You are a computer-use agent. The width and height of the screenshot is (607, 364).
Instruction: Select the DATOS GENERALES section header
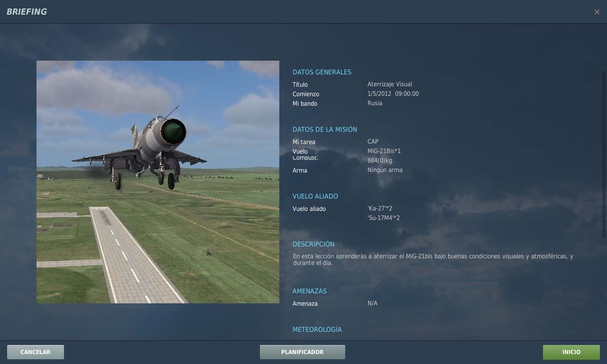(x=322, y=73)
